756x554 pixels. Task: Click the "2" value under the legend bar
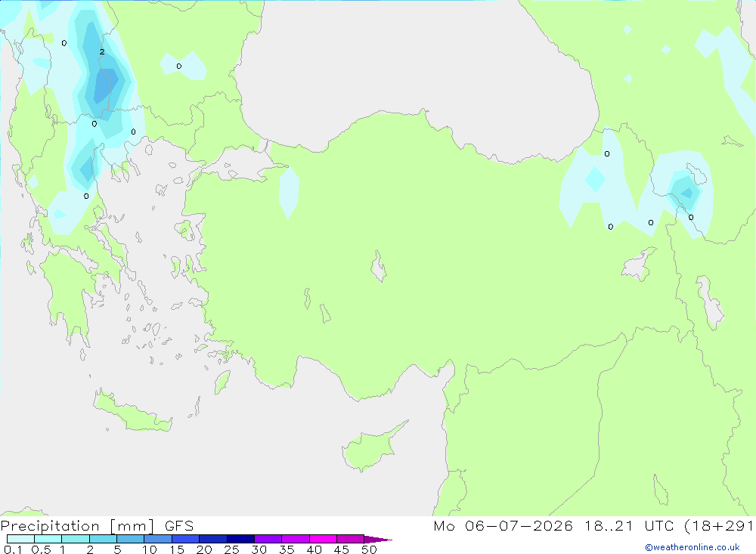[x=90, y=549]
